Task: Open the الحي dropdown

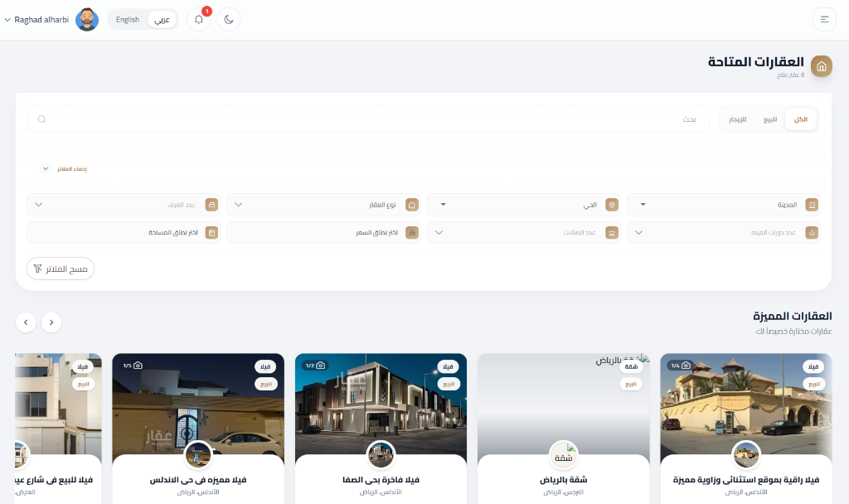Action: click(524, 205)
